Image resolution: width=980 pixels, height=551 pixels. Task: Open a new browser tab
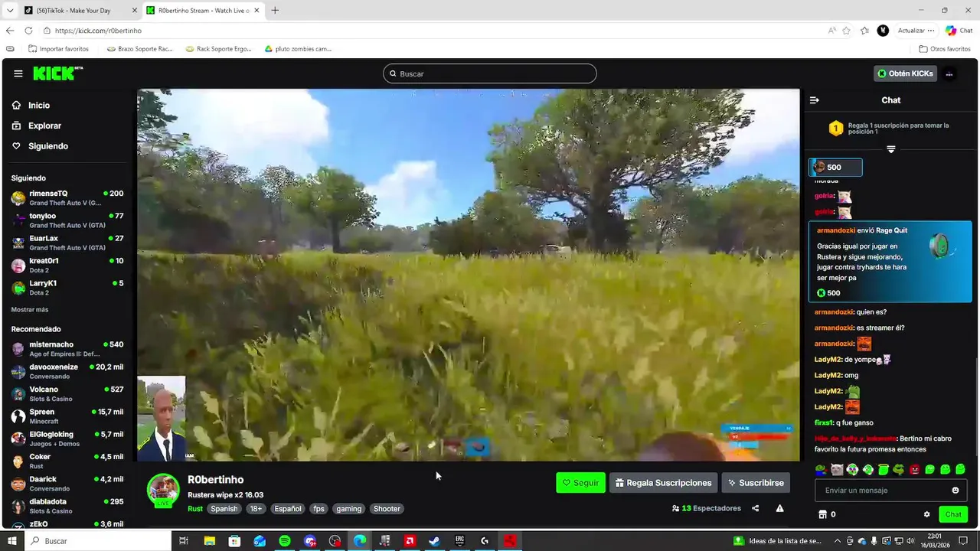(x=275, y=10)
